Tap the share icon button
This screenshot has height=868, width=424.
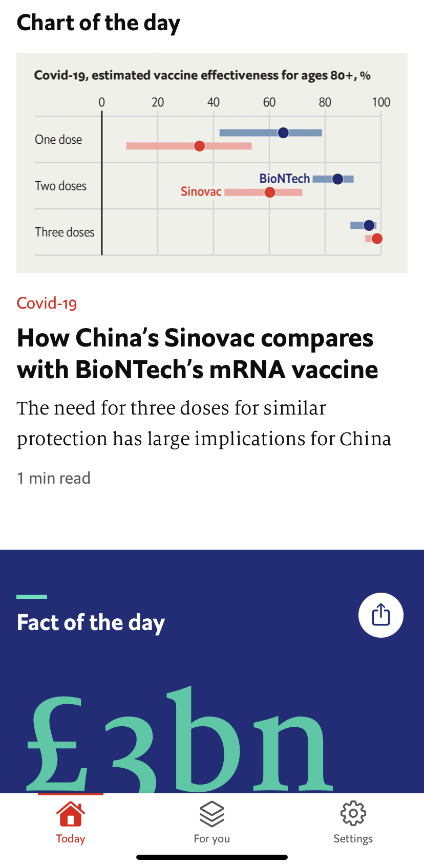click(380, 615)
